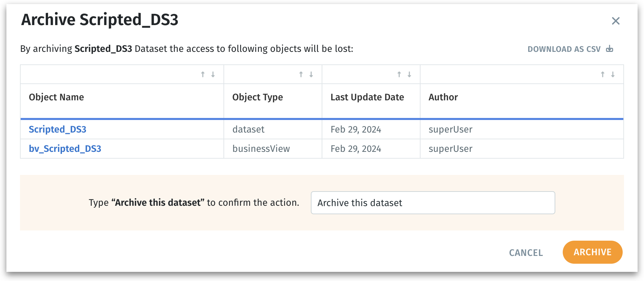The height and width of the screenshot is (281, 644).
Task: Click the Author column header
Action: [443, 97]
